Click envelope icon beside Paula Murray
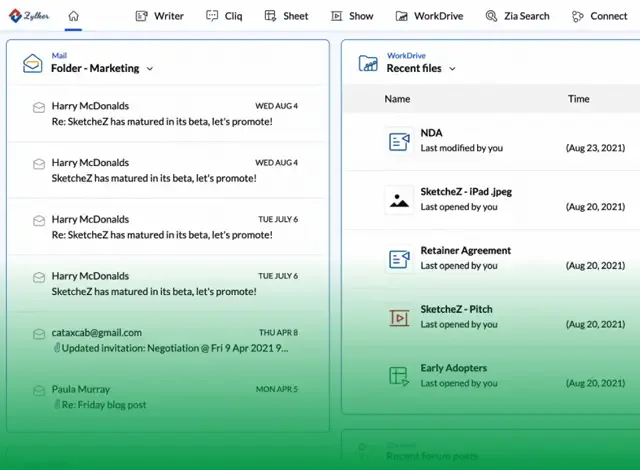 click(39, 391)
